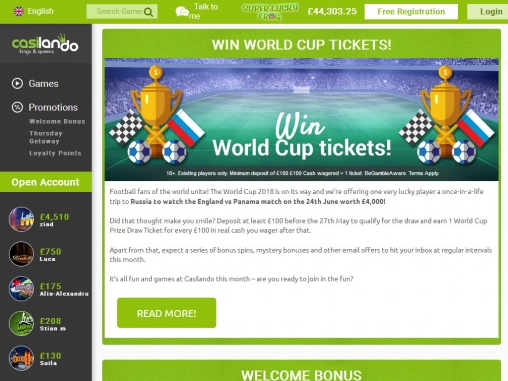Click the Free Registration button

tap(411, 12)
